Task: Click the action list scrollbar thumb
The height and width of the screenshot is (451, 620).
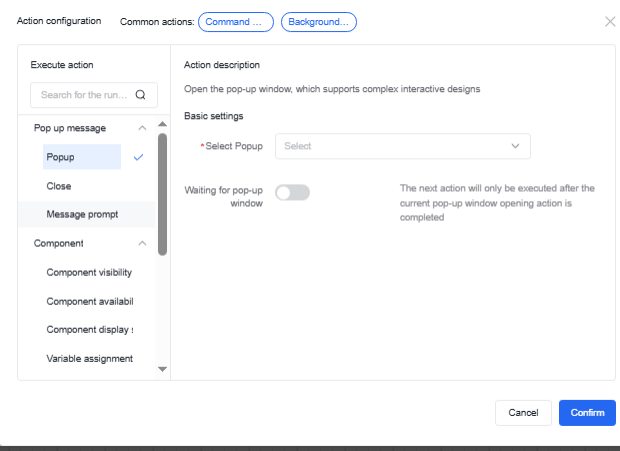Action: 162,195
